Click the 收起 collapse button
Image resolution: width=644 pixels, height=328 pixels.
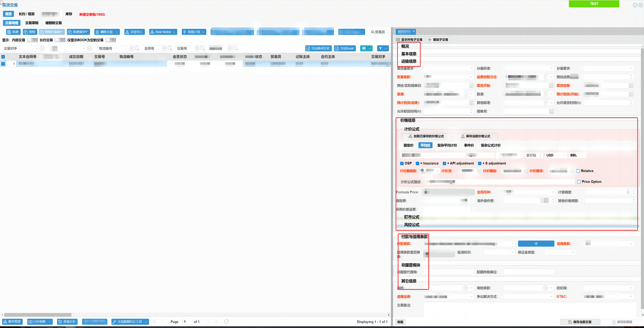coord(400,322)
